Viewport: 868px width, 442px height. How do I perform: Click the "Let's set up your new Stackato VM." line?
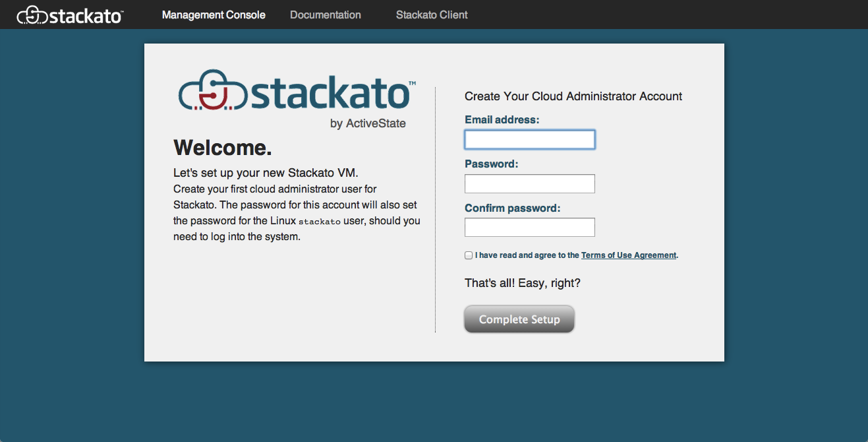point(265,174)
